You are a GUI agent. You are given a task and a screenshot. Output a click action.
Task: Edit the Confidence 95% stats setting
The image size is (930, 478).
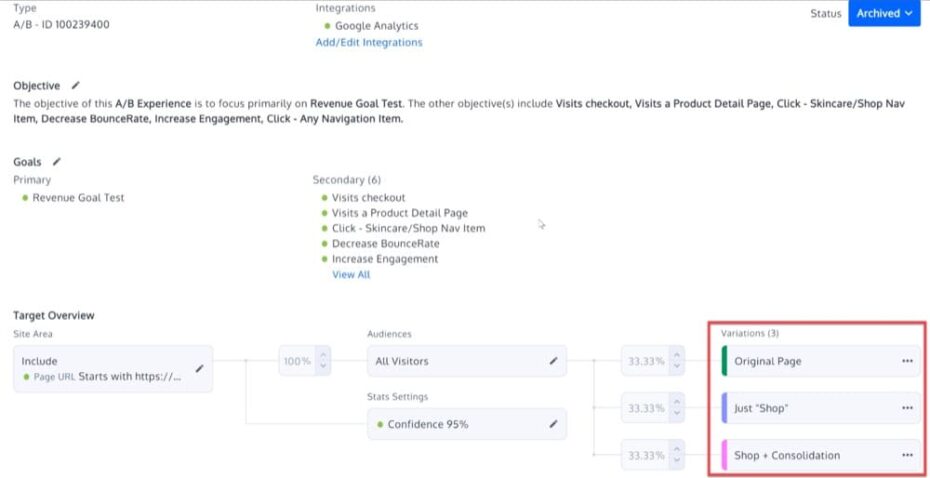553,424
